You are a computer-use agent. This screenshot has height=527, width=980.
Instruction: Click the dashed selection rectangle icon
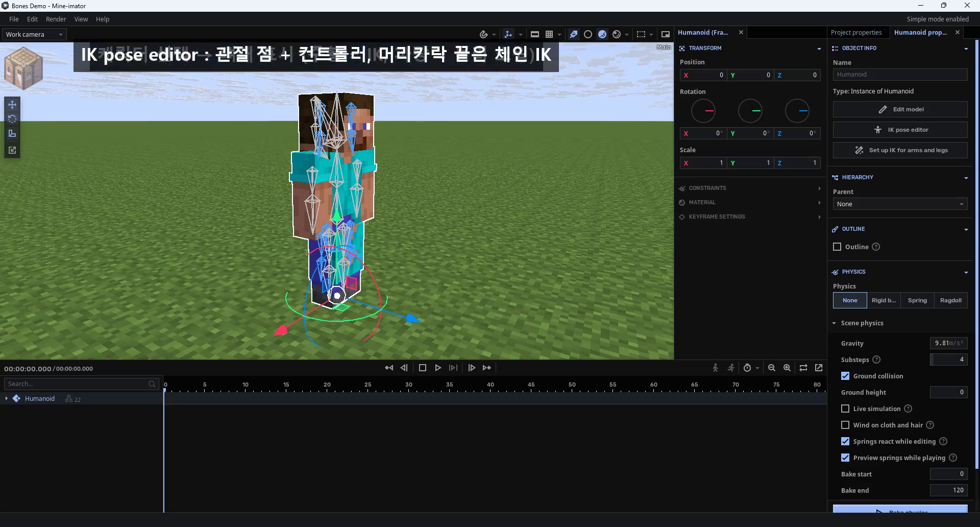641,34
